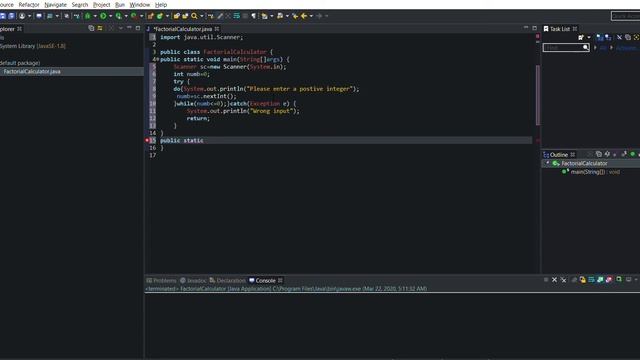Click the New Task icon in Task List
This screenshot has height=360, width=640.
click(x=581, y=37)
